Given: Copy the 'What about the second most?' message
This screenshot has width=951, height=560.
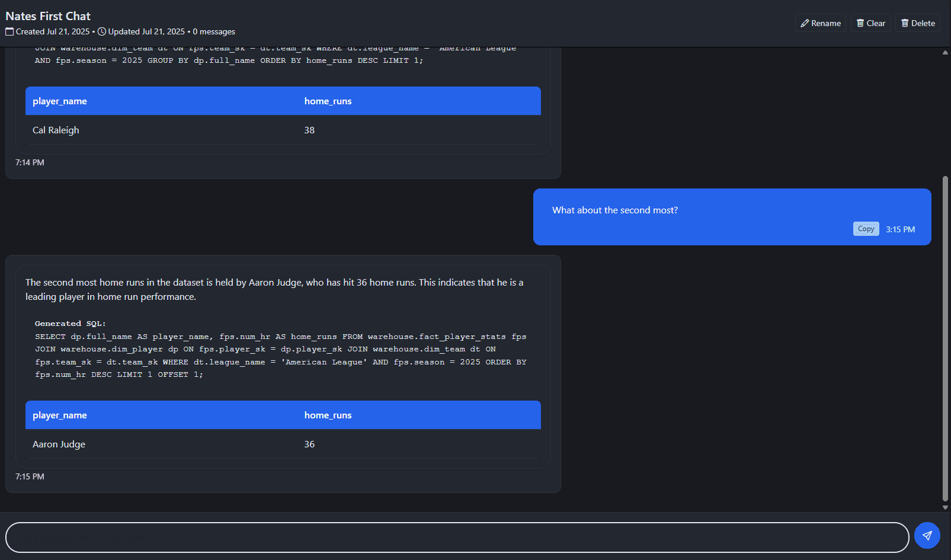Looking at the screenshot, I should [866, 229].
